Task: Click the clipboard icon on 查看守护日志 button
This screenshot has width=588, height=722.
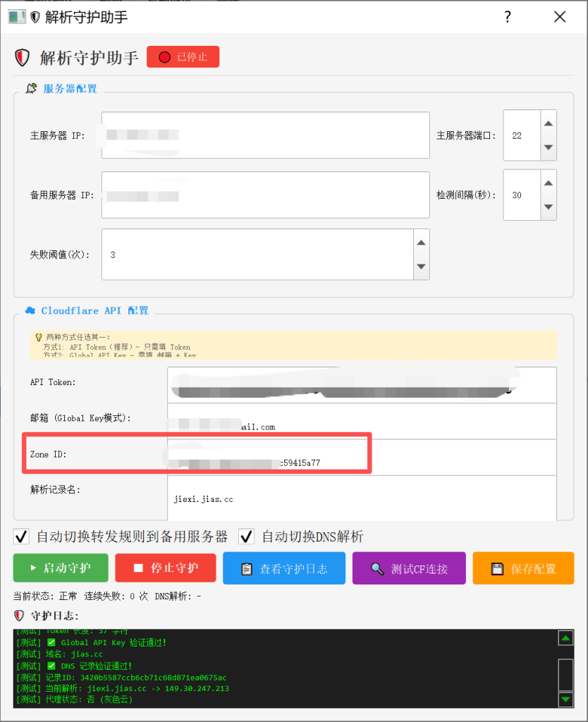Action: (247, 569)
